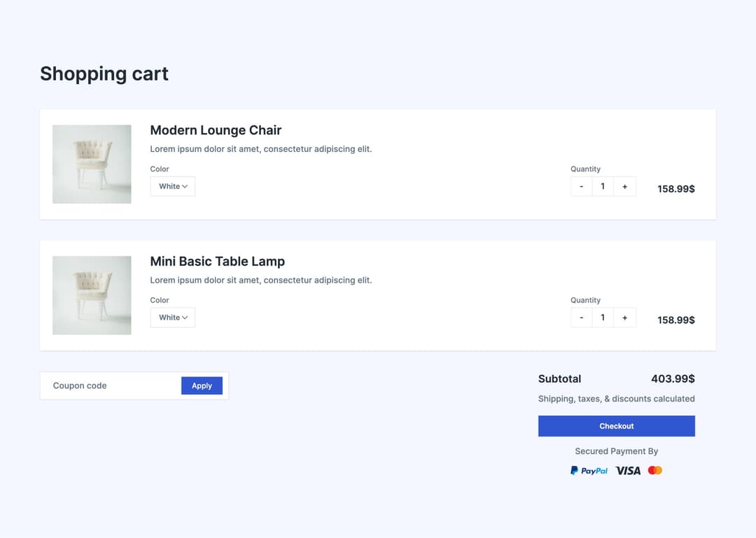756x538 pixels.
Task: Open color dropdown for Modern Lounge Chair
Action: coord(172,186)
